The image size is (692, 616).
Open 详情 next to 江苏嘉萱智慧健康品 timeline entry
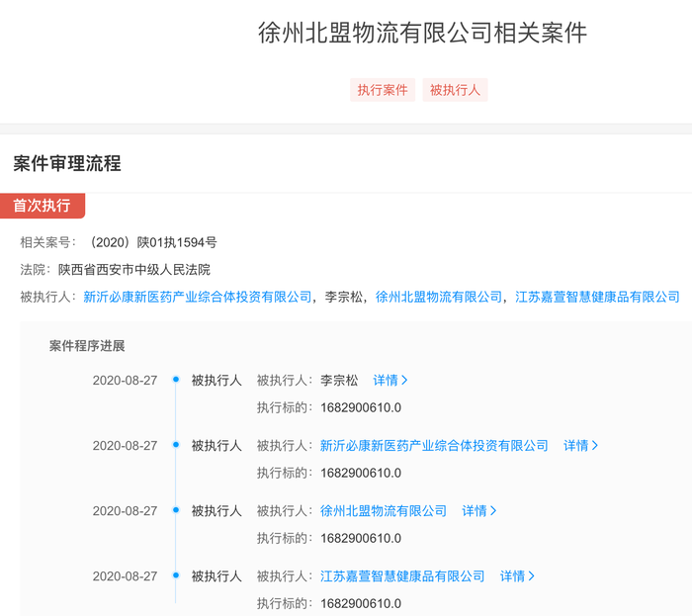coord(517,576)
